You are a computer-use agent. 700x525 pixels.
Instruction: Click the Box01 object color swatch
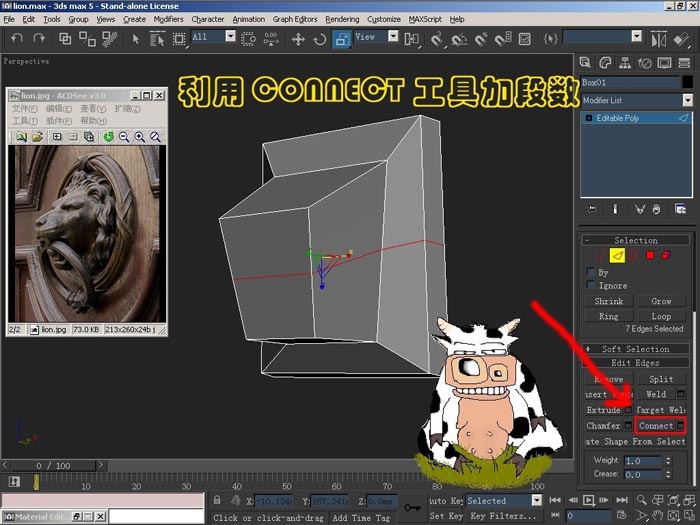pos(688,82)
